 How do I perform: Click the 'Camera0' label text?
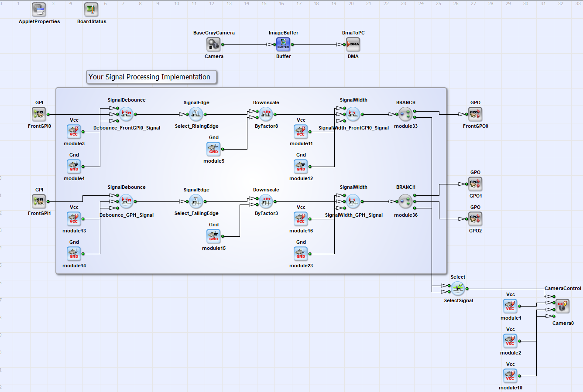[x=563, y=323]
